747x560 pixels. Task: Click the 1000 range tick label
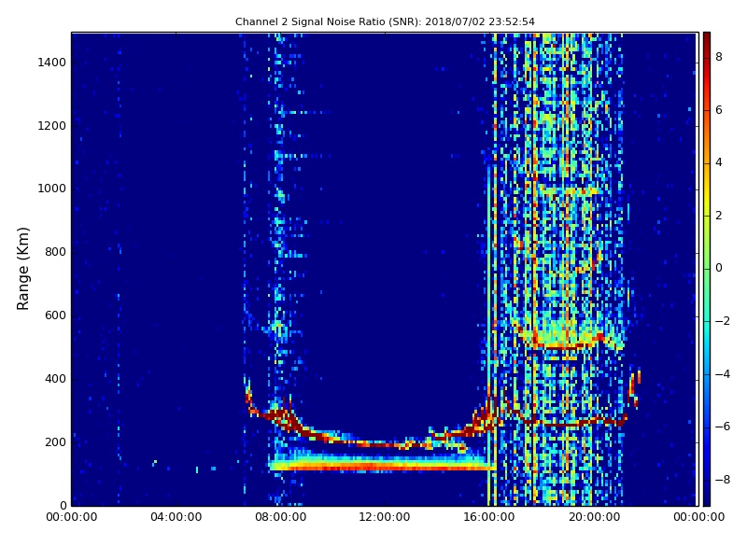tap(51, 189)
